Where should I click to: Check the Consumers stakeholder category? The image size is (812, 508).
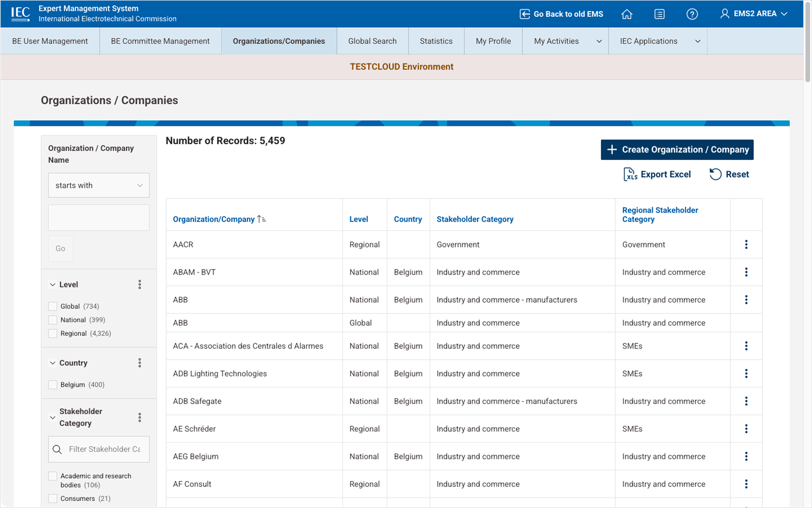[52, 498]
